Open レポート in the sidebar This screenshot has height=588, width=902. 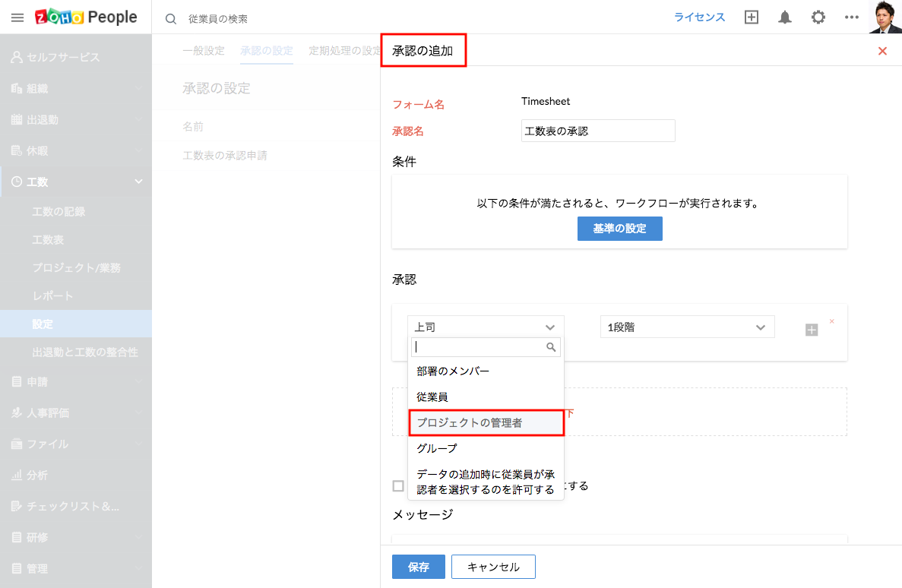pos(53,296)
